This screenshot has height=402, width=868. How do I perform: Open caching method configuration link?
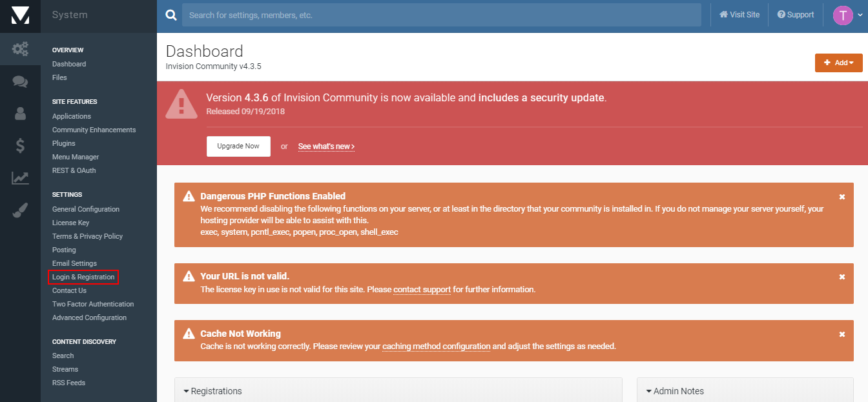pos(437,347)
